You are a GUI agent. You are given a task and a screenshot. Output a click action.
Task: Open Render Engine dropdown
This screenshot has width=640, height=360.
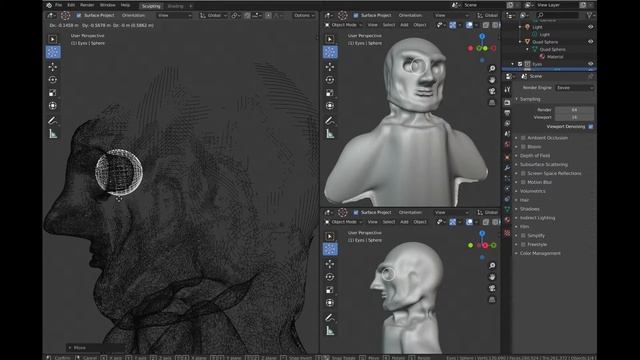(x=574, y=88)
